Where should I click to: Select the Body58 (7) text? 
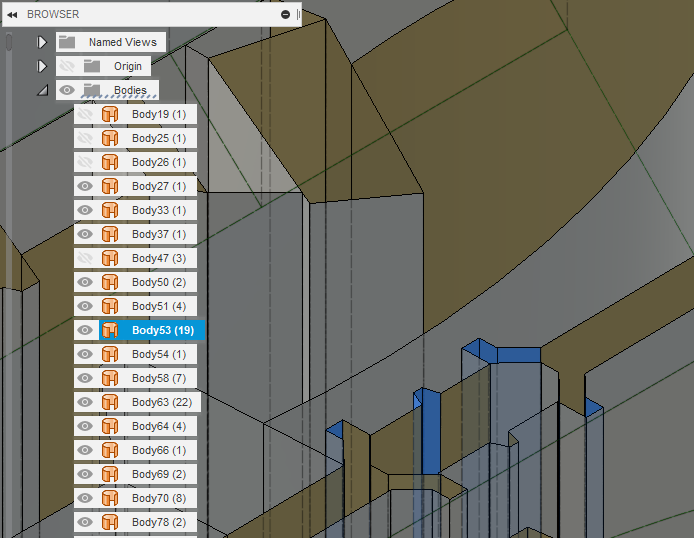[x=159, y=378]
